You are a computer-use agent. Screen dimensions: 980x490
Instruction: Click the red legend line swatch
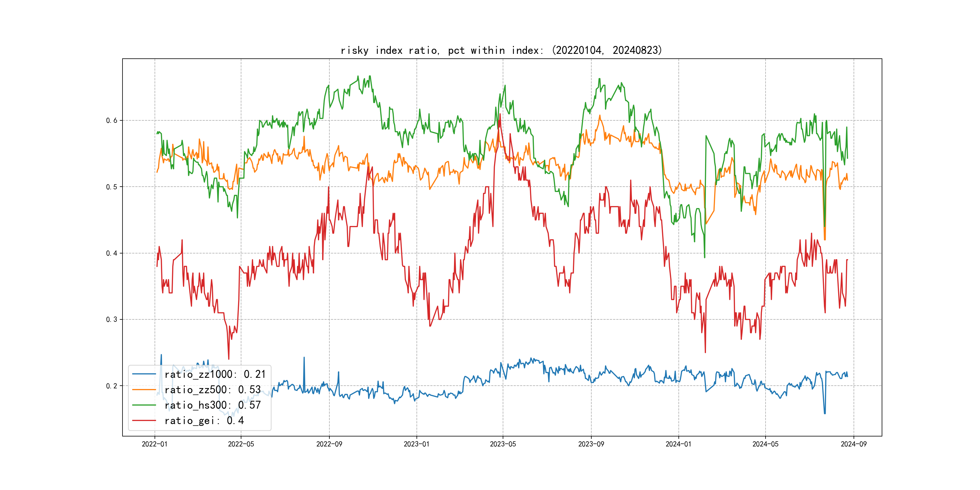144,420
